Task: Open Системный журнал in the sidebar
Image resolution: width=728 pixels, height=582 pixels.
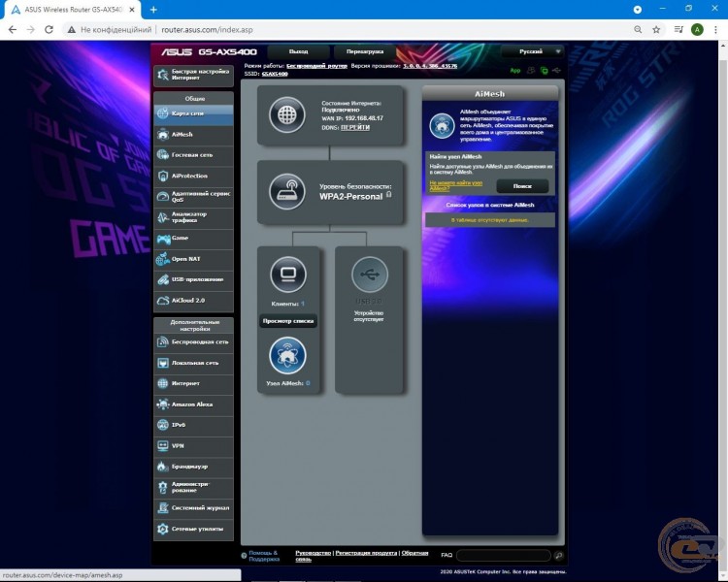Action: (x=193, y=508)
